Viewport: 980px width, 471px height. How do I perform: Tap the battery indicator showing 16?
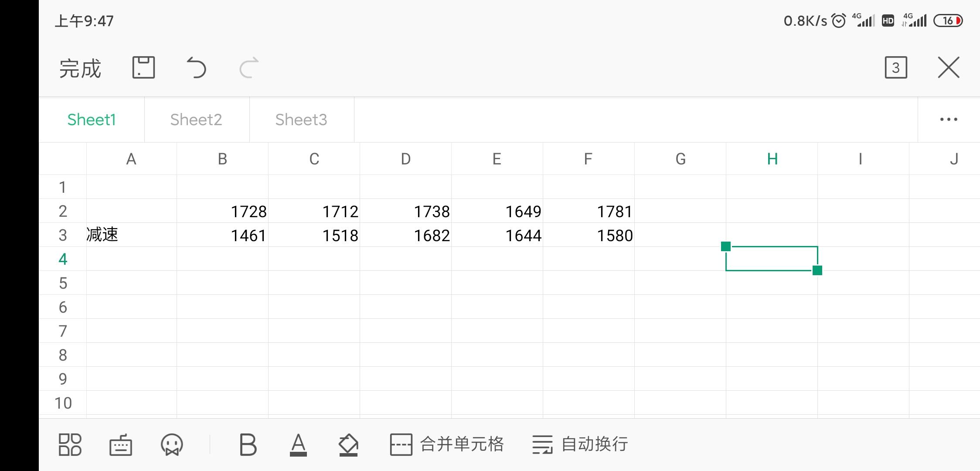click(x=948, y=20)
